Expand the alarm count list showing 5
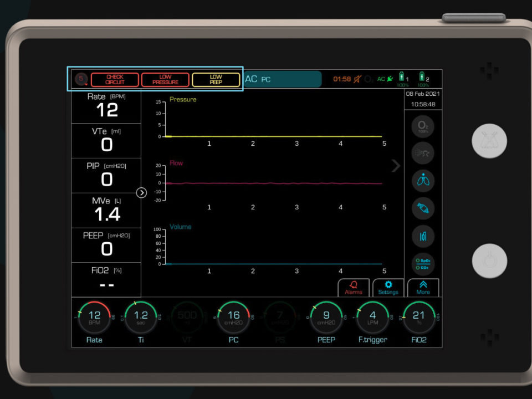Screen dimensions: 532x399 tap(81, 79)
